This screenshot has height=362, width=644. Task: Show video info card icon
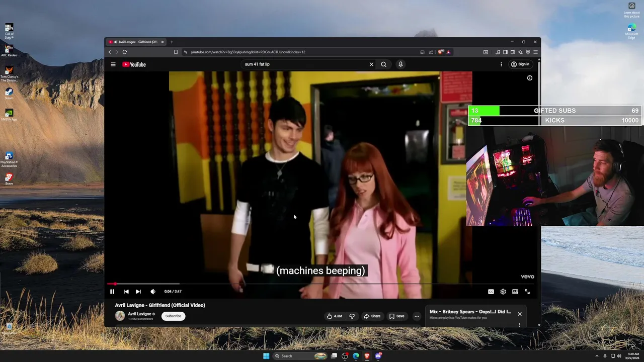click(530, 78)
